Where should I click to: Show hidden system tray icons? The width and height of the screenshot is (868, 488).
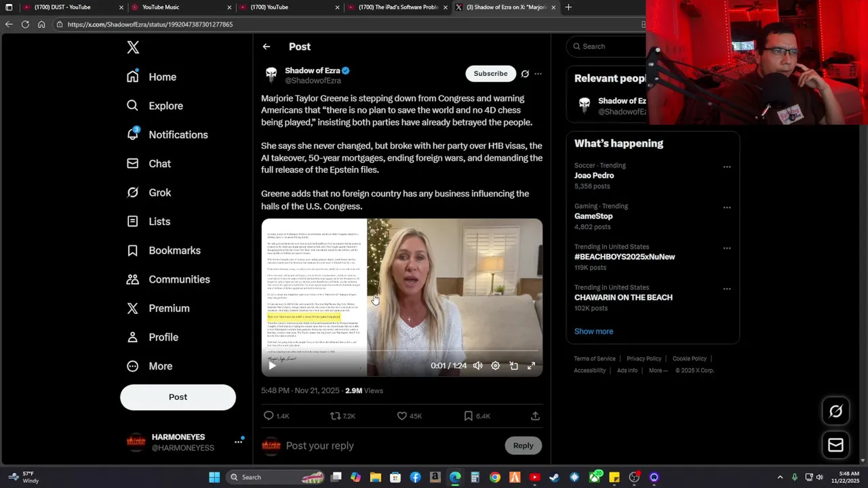780,477
